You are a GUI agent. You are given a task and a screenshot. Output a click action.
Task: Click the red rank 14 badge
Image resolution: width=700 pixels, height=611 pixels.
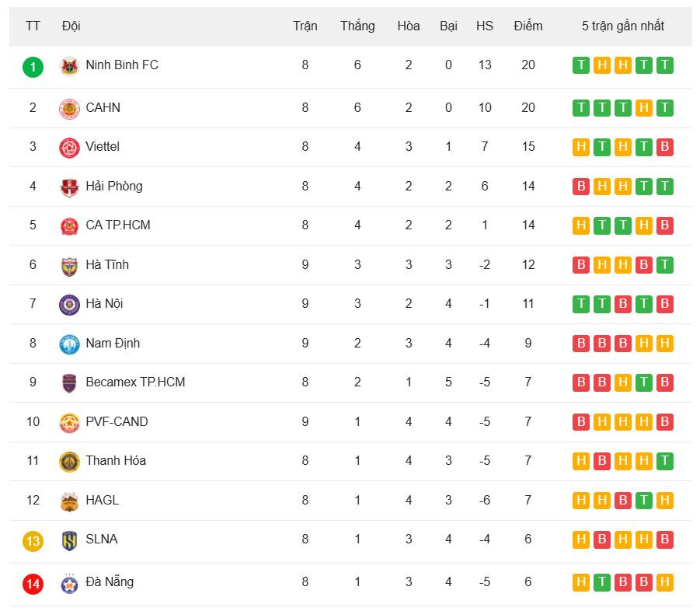tap(33, 583)
